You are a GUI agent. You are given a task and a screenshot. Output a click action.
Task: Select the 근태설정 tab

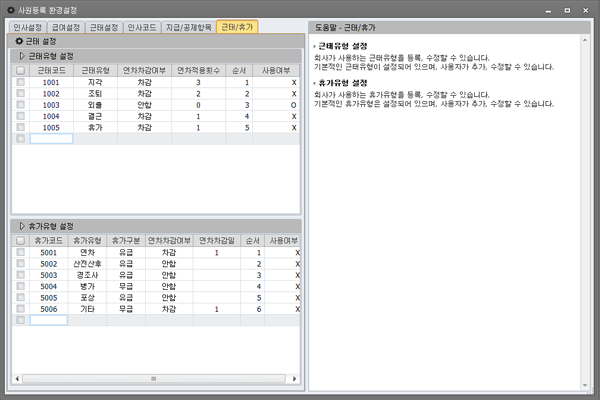104,27
